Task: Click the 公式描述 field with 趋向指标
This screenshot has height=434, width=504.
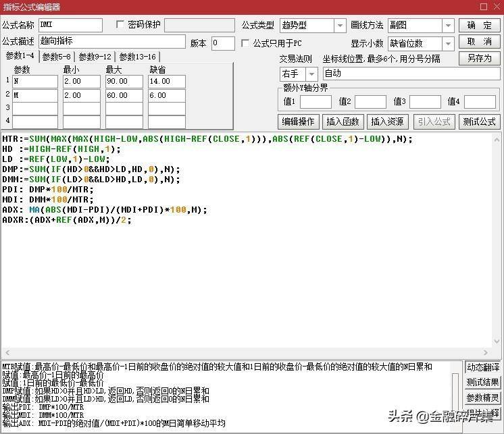Action: (x=112, y=41)
